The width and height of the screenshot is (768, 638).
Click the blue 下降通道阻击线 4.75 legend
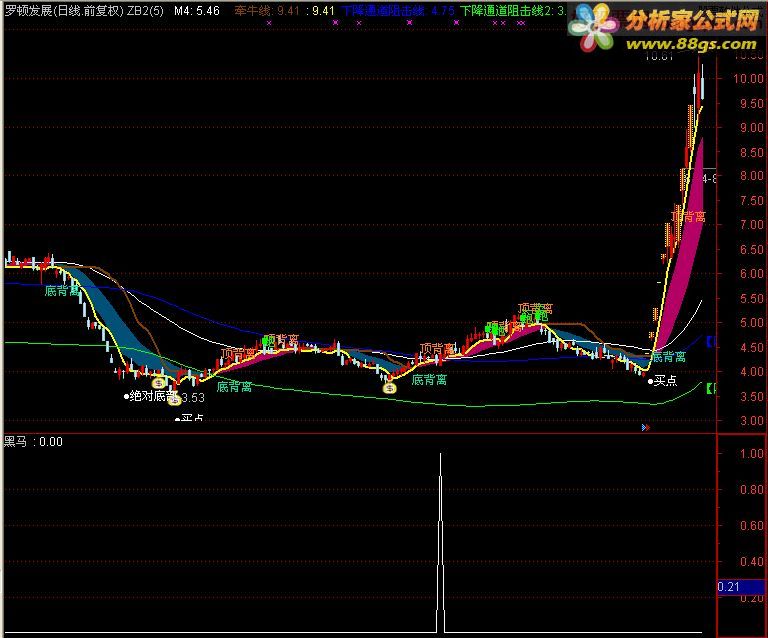click(398, 11)
